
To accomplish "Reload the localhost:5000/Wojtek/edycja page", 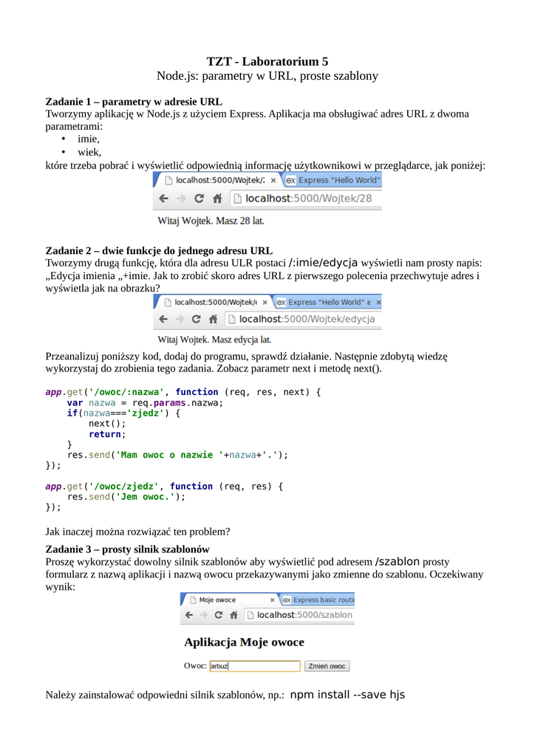I will (x=196, y=320).
